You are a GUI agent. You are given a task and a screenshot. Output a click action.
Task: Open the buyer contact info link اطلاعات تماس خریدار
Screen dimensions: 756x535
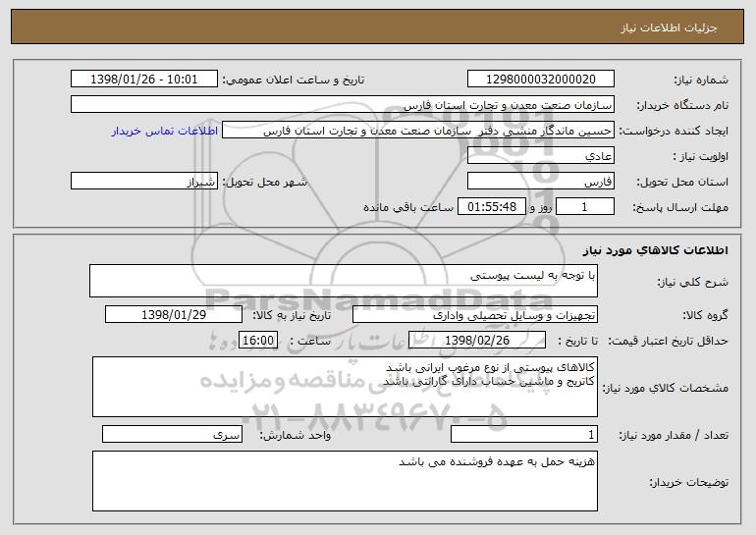(165, 131)
